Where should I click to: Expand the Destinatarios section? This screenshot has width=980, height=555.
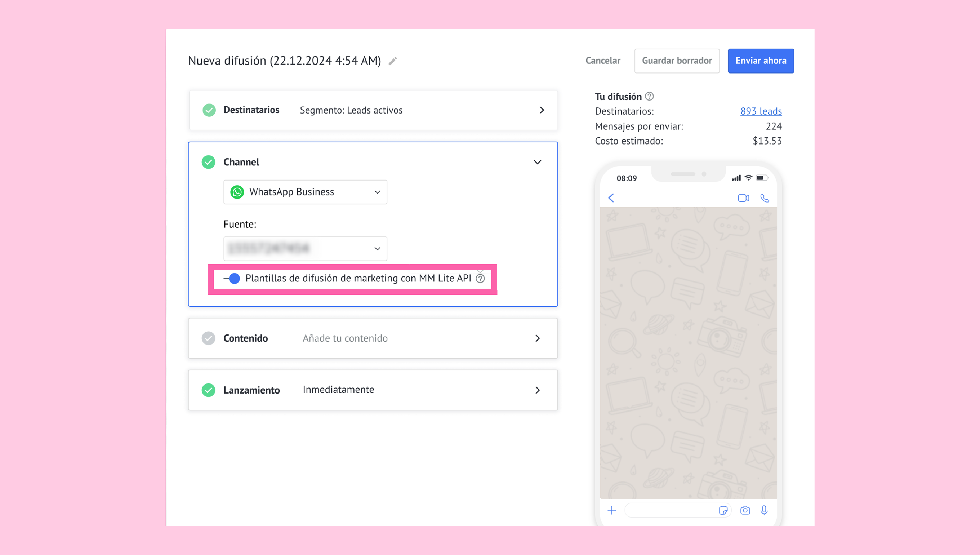(x=542, y=110)
